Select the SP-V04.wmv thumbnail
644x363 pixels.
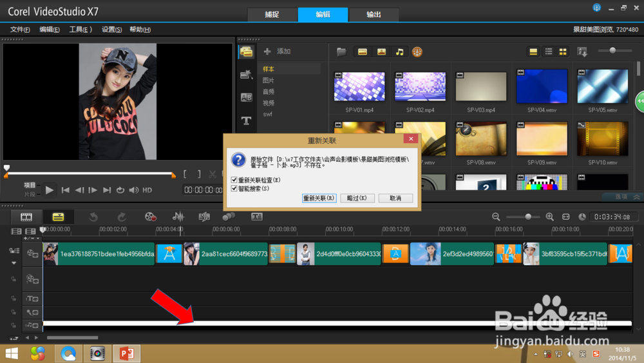[542, 86]
